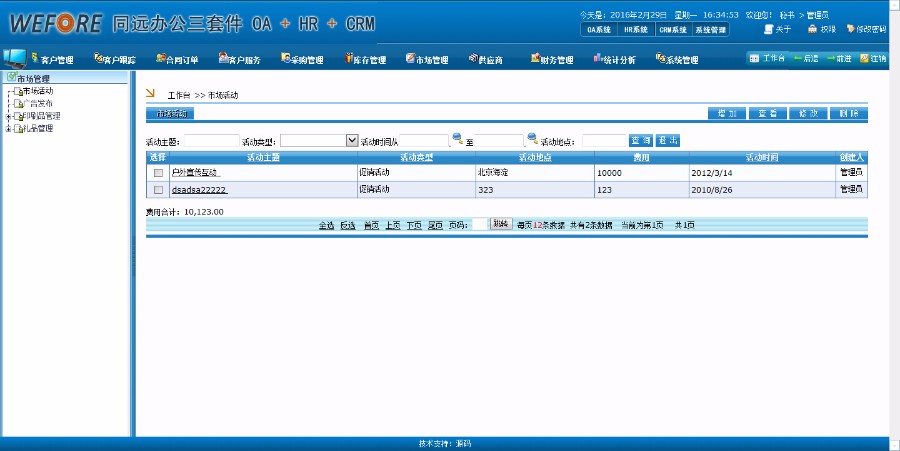Viewport: 900px width, 451px height.
Task: Click the 跳转 jump button
Action: [501, 224]
